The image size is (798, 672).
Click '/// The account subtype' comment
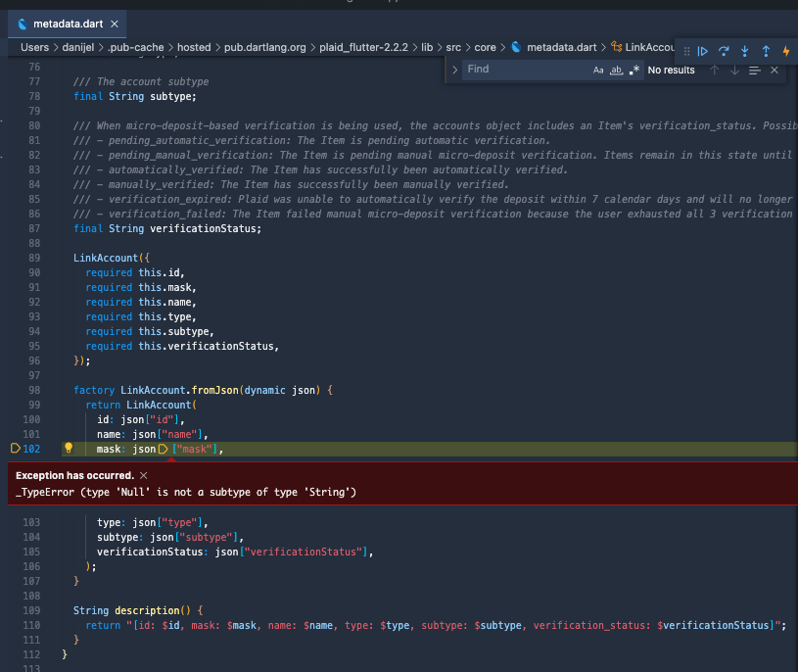141,82
